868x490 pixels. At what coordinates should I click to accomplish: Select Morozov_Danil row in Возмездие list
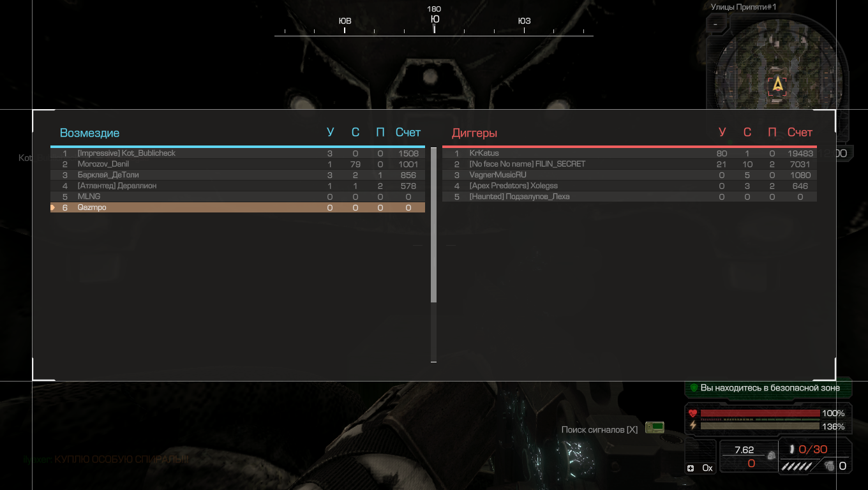pos(237,164)
